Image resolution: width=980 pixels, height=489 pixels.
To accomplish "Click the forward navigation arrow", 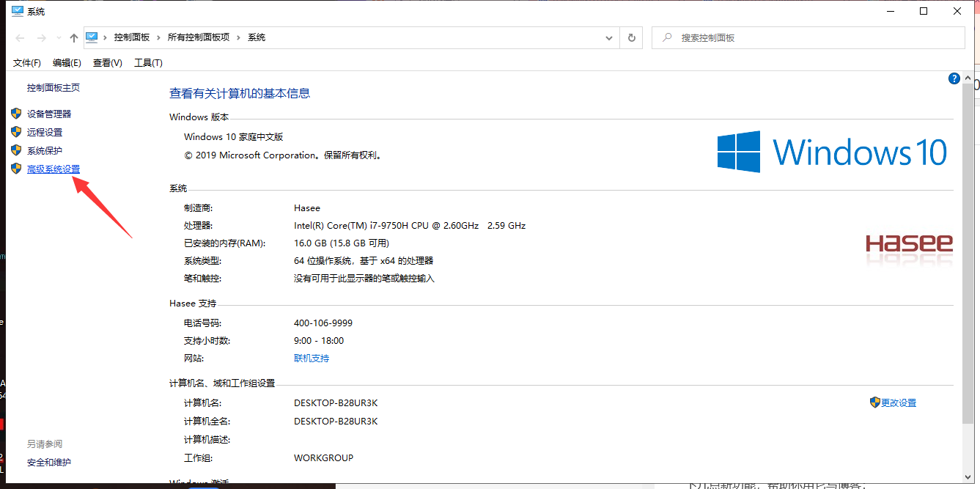I will 41,37.
